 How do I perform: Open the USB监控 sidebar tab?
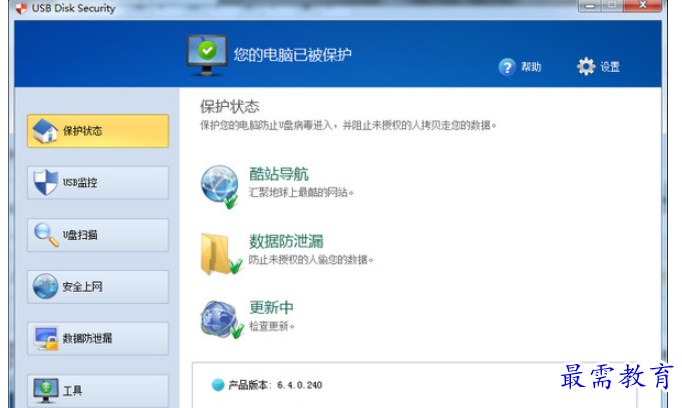coord(98,183)
